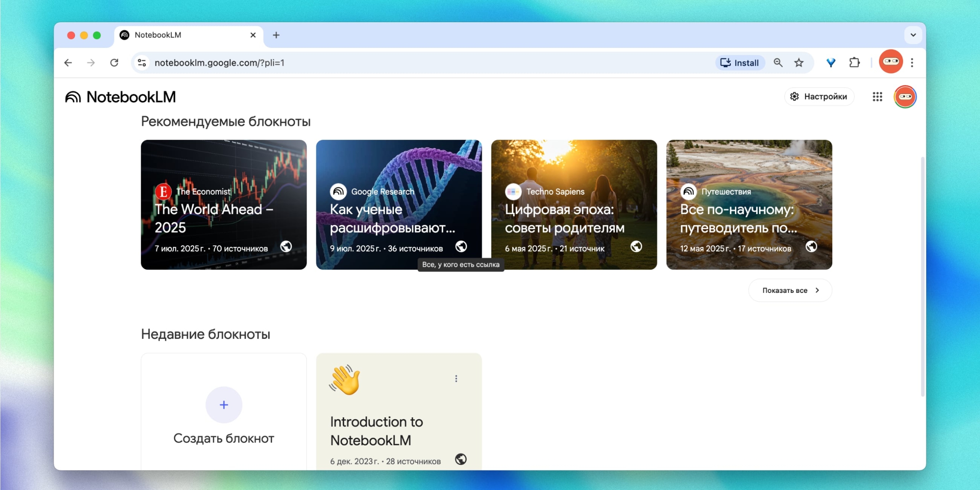Screen dimensions: 980x490
Task: Bookmark this page with the star icon
Action: pyautogui.click(x=799, y=63)
